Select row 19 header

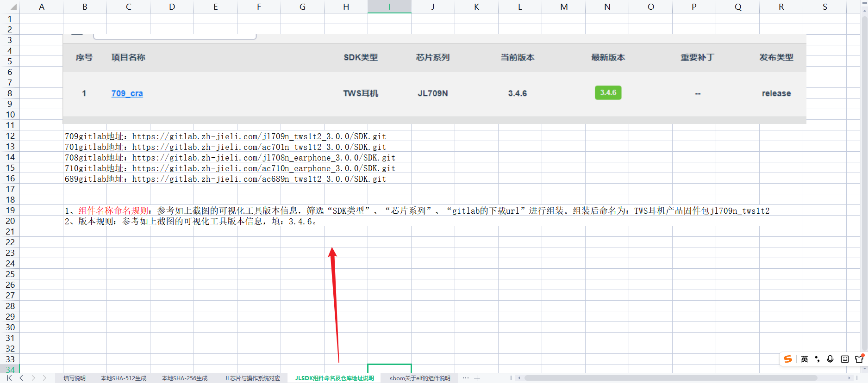tap(10, 210)
